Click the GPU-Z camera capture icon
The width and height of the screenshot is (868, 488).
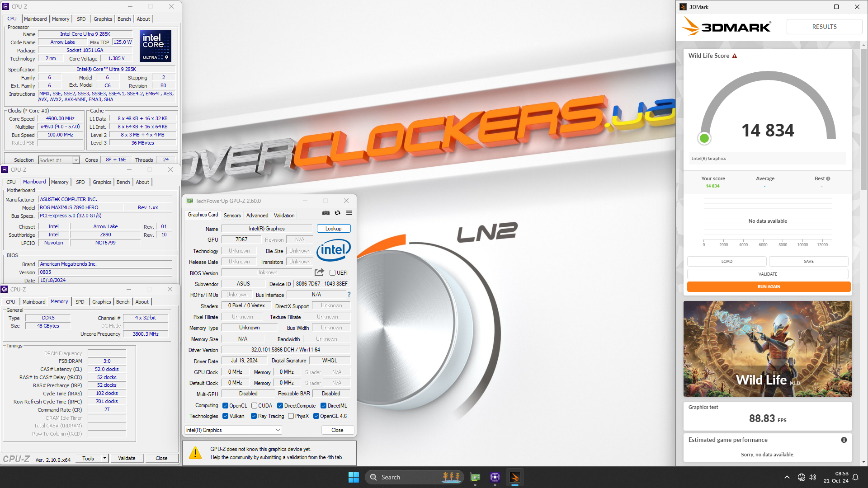tap(326, 213)
